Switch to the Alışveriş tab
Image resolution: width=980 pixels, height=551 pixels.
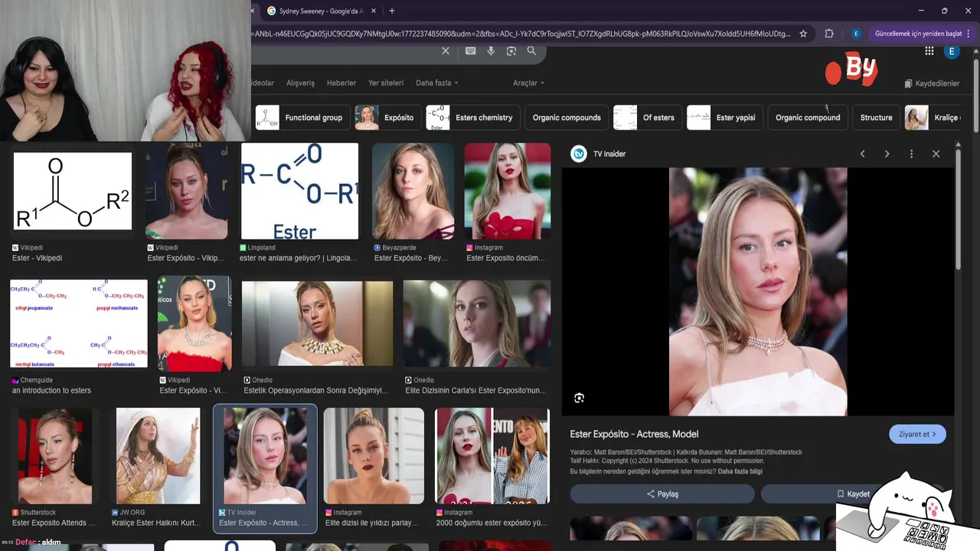point(300,83)
